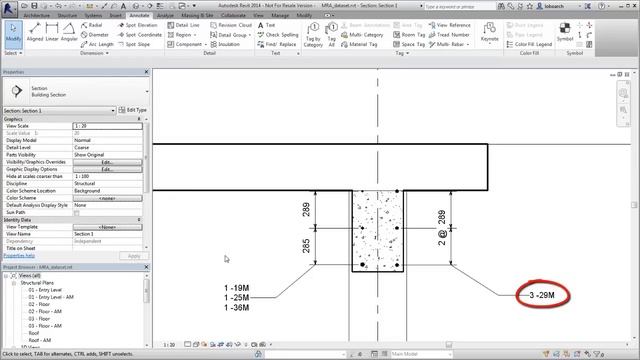Switch to the Manage ribbon tab
The width and height of the screenshot is (640, 360).
pyautogui.click(x=280, y=16)
